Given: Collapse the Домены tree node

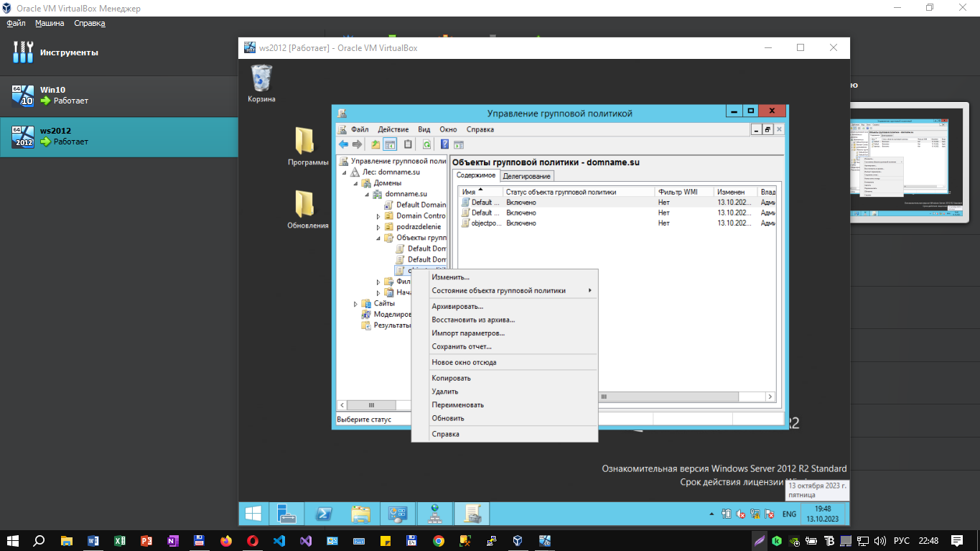Looking at the screenshot, I should 355,183.
